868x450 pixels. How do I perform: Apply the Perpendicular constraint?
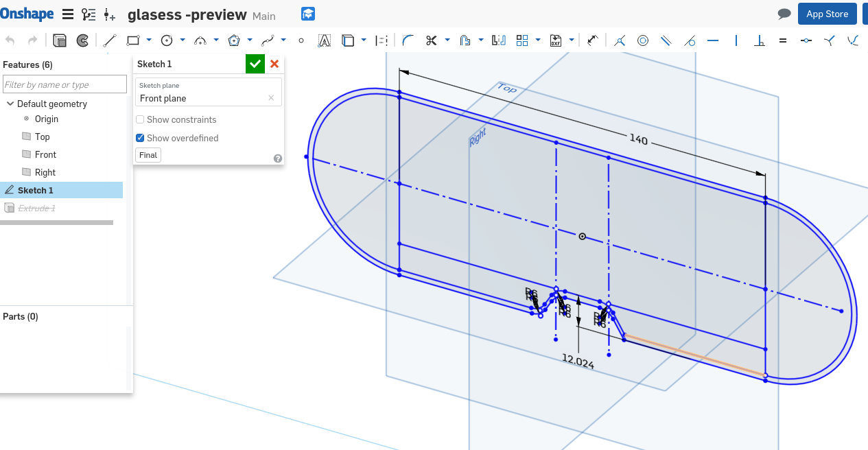pyautogui.click(x=760, y=40)
